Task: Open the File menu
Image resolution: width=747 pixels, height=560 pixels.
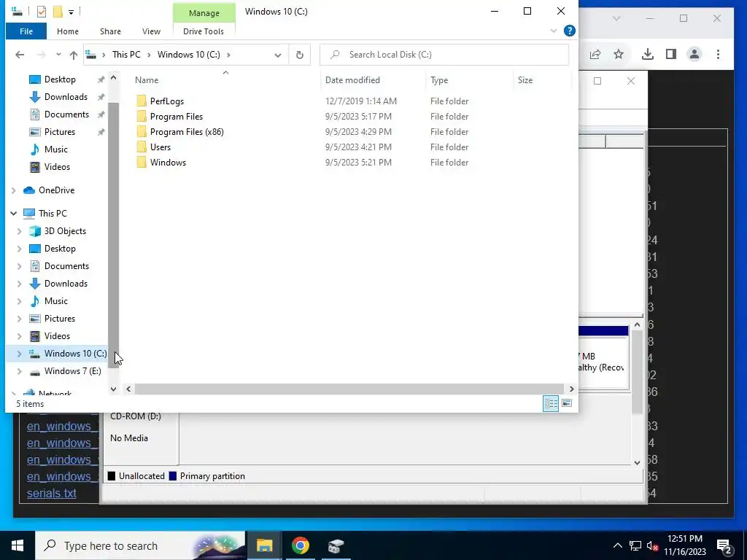Action: (x=26, y=31)
